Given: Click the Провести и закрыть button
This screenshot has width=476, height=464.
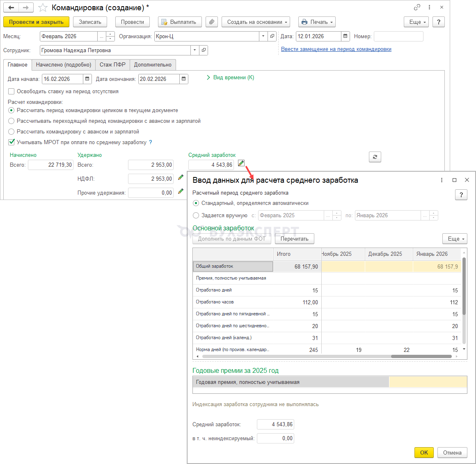Looking at the screenshot, I should click(36, 22).
